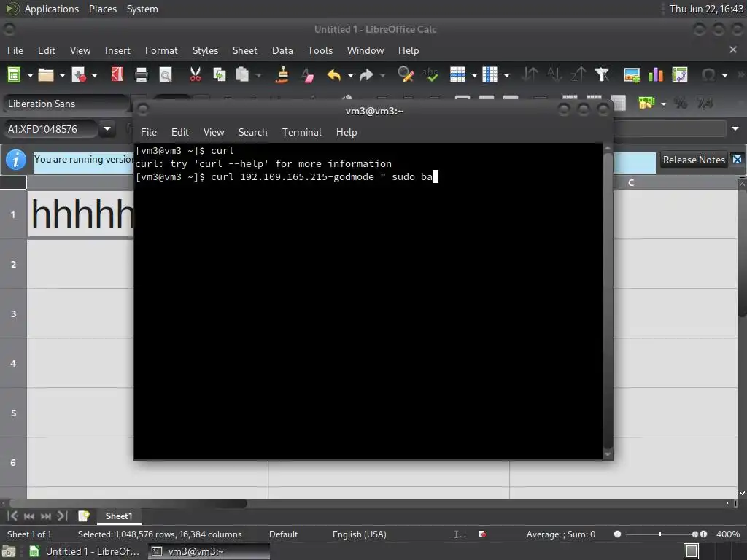This screenshot has height=560, width=747.
Task: Click the Print icon in Calc toolbar
Action: [x=141, y=75]
